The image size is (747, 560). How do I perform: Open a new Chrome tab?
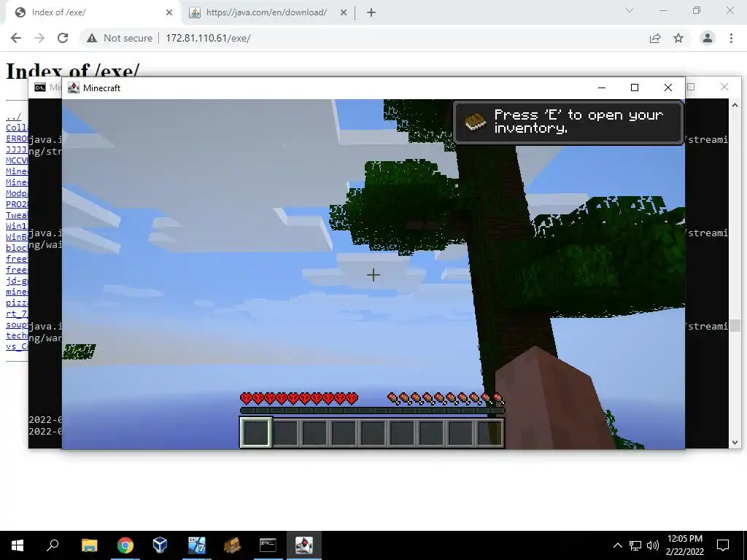coord(371,13)
